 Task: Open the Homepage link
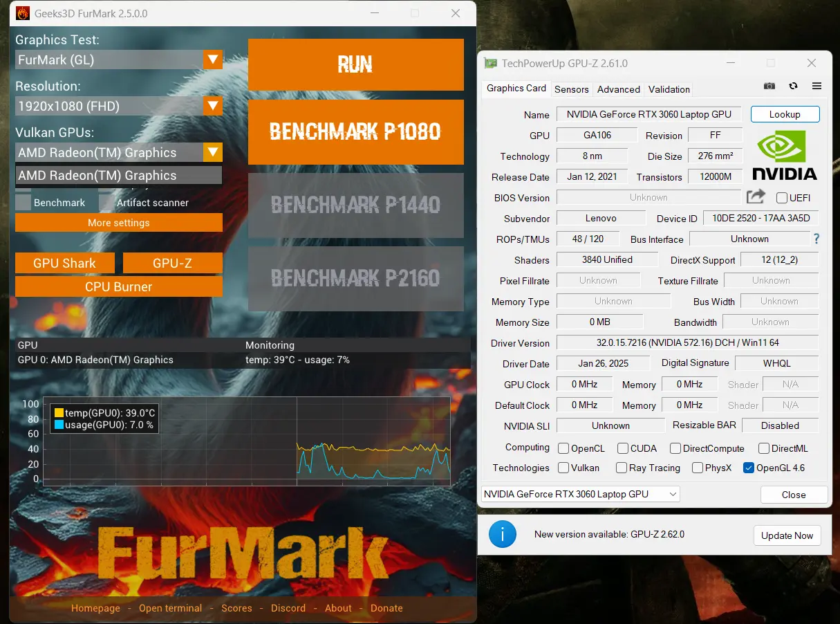[95, 608]
